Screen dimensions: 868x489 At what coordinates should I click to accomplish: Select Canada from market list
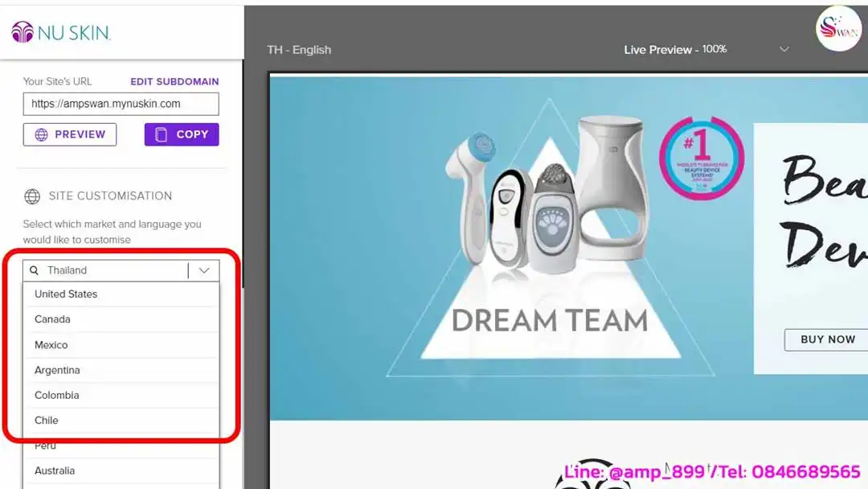click(x=52, y=319)
